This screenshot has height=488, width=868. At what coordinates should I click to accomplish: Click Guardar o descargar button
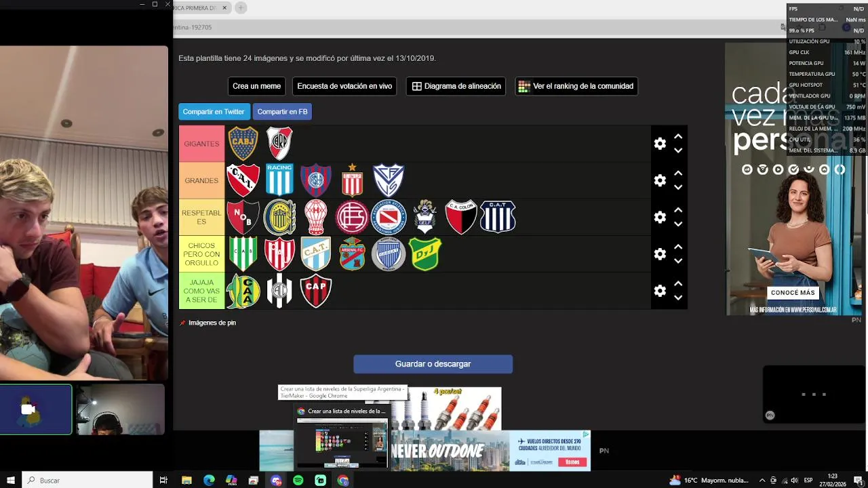point(433,364)
